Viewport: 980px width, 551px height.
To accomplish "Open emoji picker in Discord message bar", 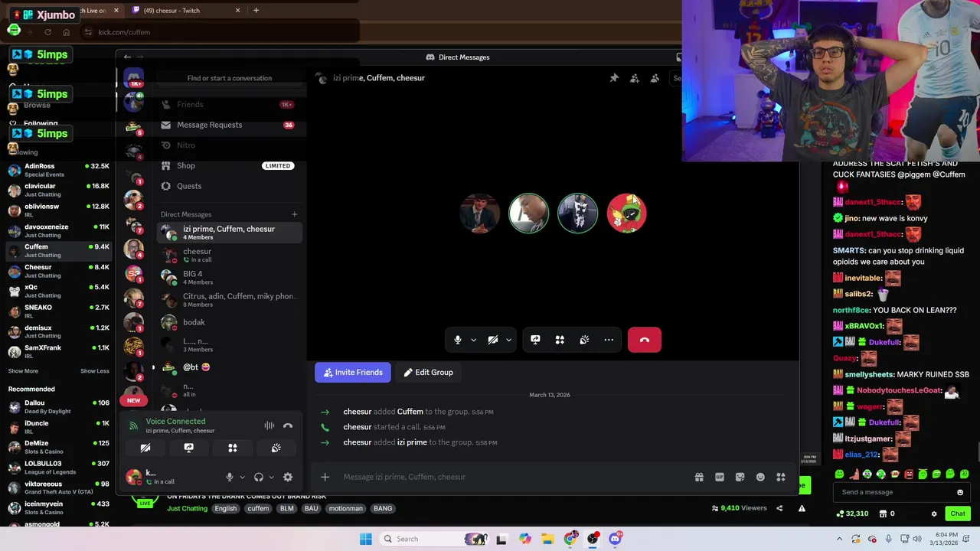I will 760,477.
